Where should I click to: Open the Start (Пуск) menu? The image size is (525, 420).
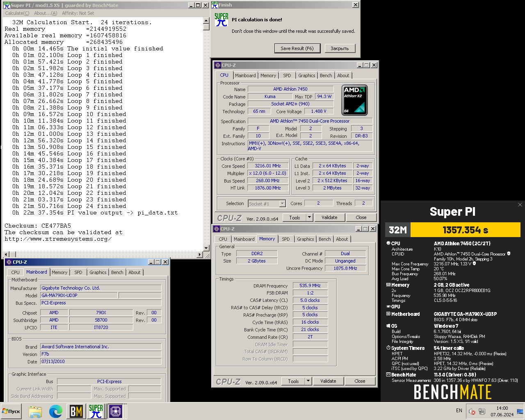point(11,411)
